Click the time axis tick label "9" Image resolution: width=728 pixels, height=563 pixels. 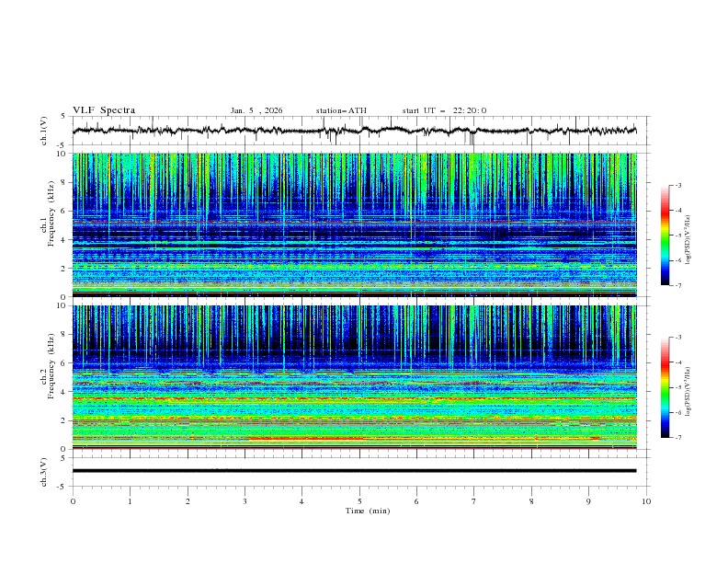(x=588, y=501)
